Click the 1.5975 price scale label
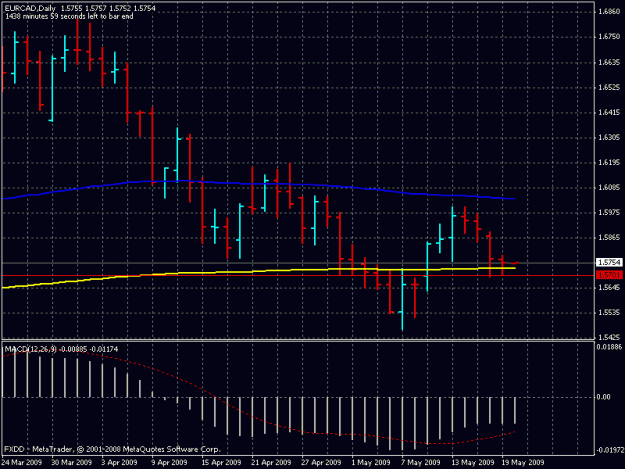Screen dimensions: 625x469 [x=609, y=212]
